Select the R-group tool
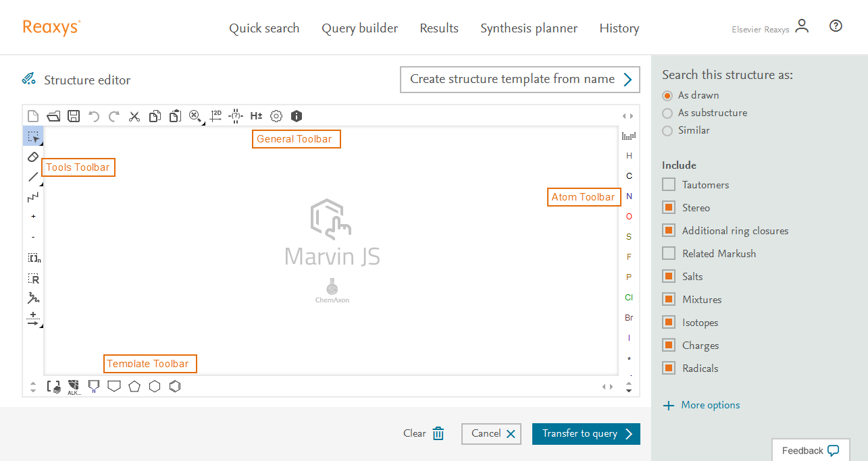Viewport: 868px width, 461px height. pos(33,278)
